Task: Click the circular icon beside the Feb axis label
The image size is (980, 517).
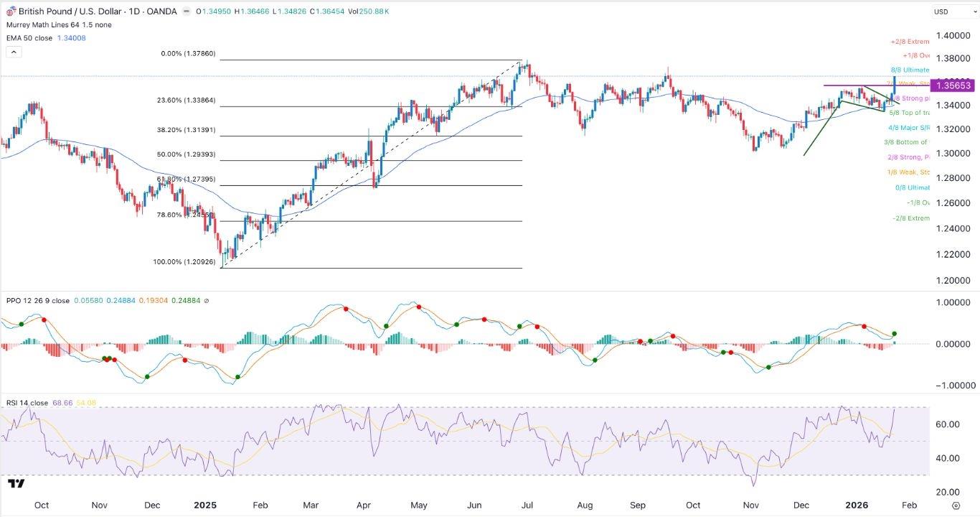Action: tap(956, 506)
